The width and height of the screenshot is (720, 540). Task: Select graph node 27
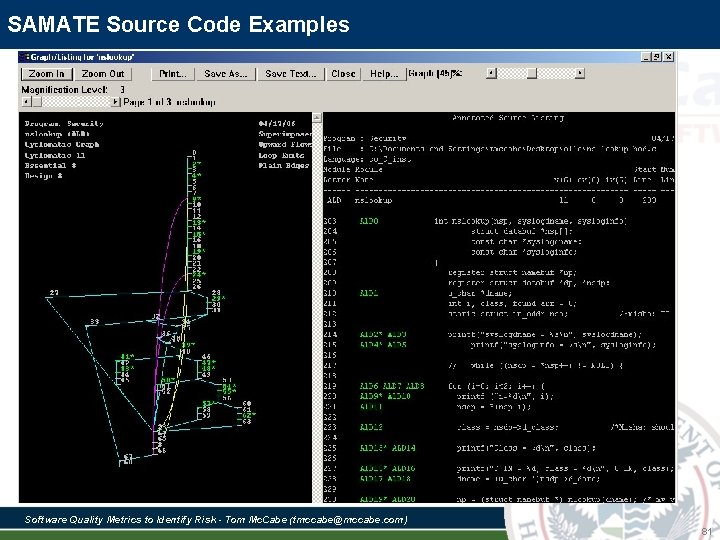coord(54,292)
